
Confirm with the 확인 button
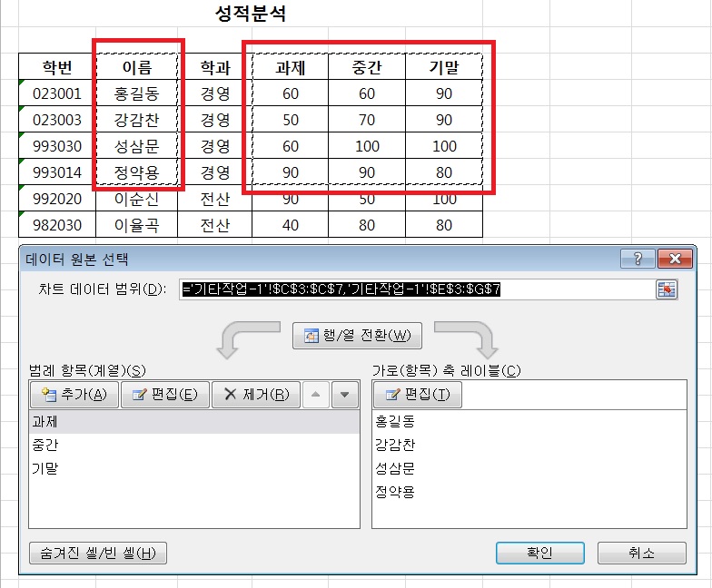pyautogui.click(x=539, y=553)
